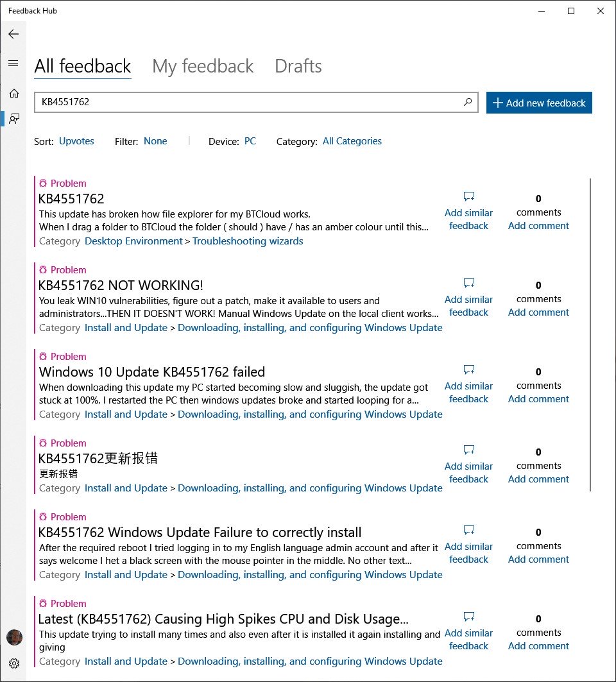Click Add comment for the KB4551762 post
Viewport: 616px width, 682px height.
tap(538, 226)
